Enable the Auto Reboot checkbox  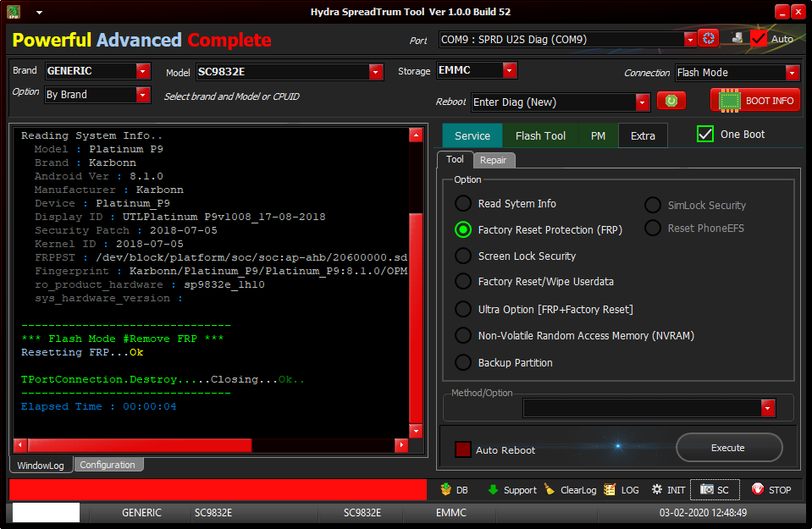(x=463, y=450)
